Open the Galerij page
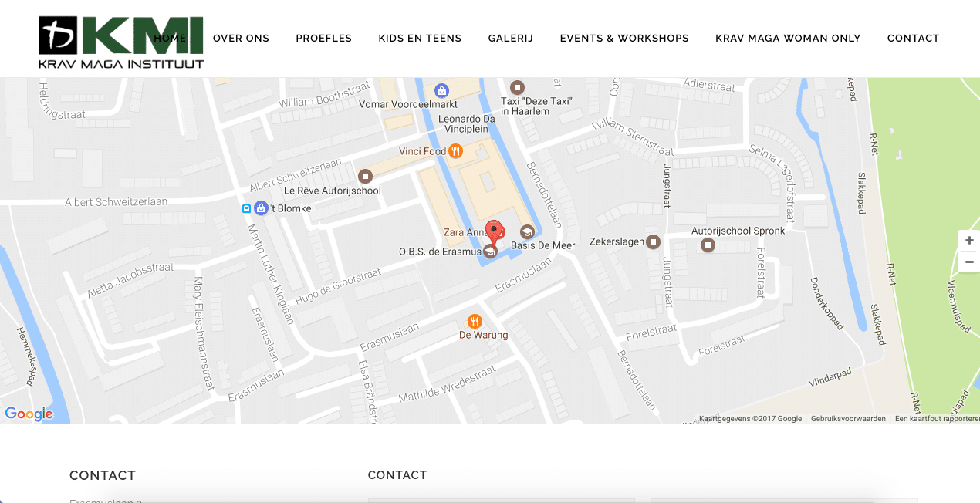 click(x=510, y=39)
